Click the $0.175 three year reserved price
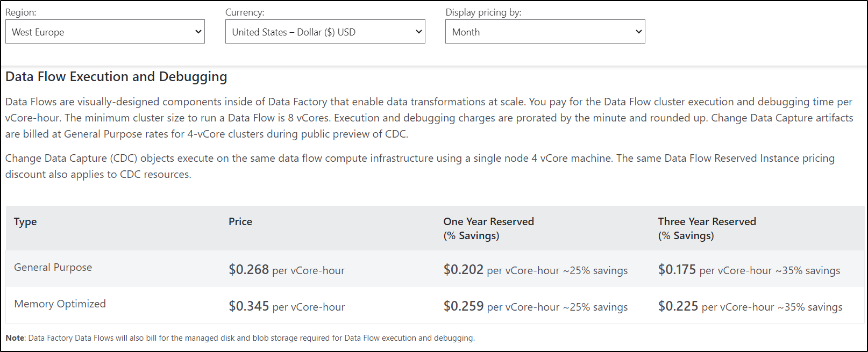 coord(677,270)
